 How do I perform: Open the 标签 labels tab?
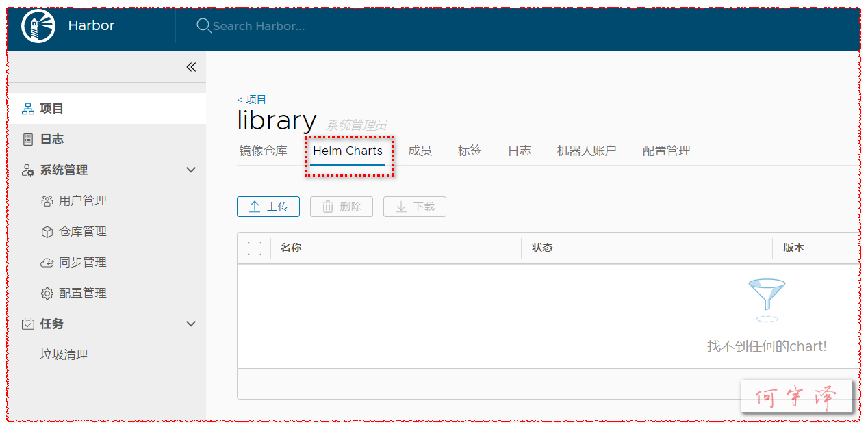click(470, 151)
